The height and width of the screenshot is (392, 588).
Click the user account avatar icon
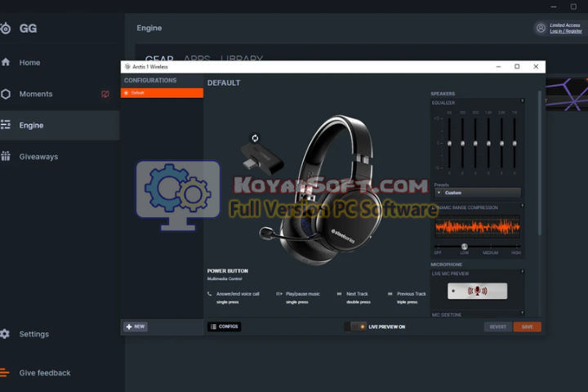pyautogui.click(x=541, y=28)
